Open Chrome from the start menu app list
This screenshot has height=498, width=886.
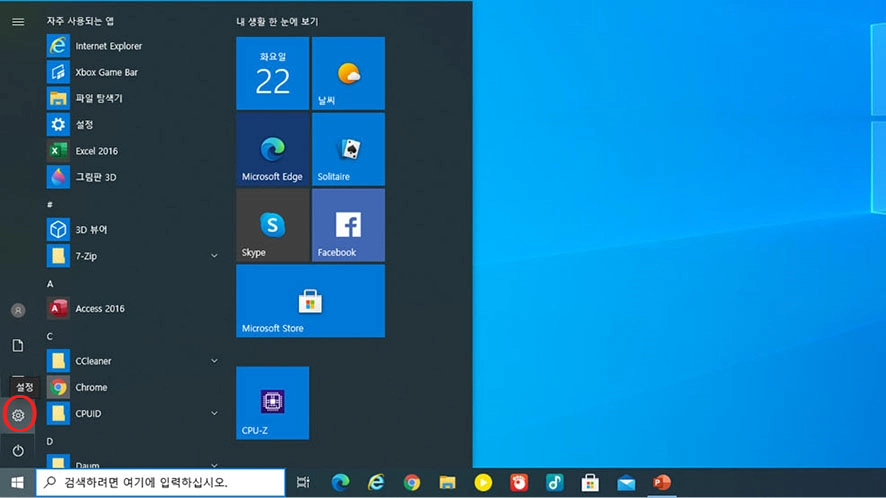(133, 387)
